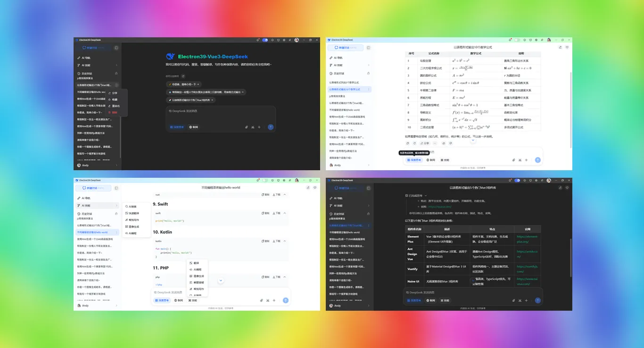Jump to bottom in the hello world chat
This screenshot has height=348, width=644.
coord(221,281)
